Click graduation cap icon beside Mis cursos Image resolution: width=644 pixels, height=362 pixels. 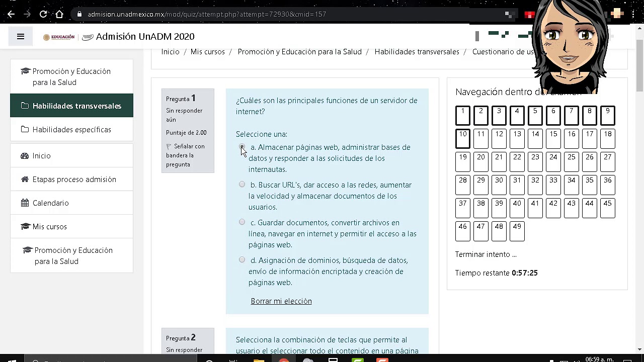click(25, 227)
